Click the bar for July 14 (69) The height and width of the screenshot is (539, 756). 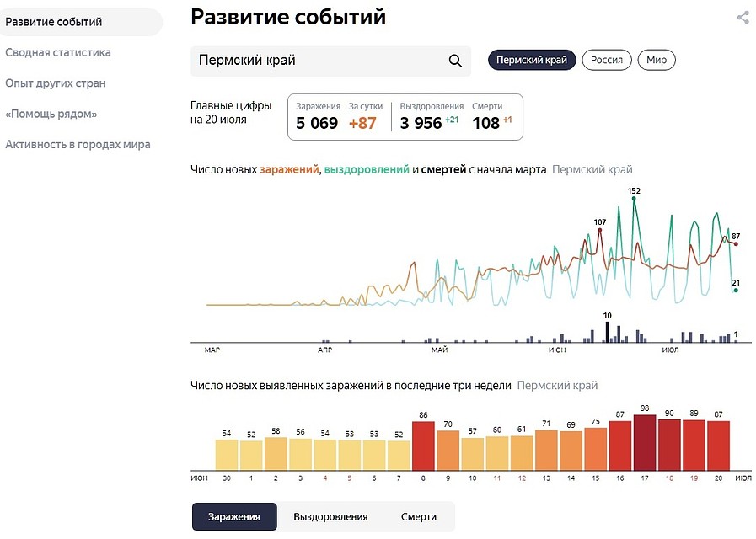[x=571, y=451]
